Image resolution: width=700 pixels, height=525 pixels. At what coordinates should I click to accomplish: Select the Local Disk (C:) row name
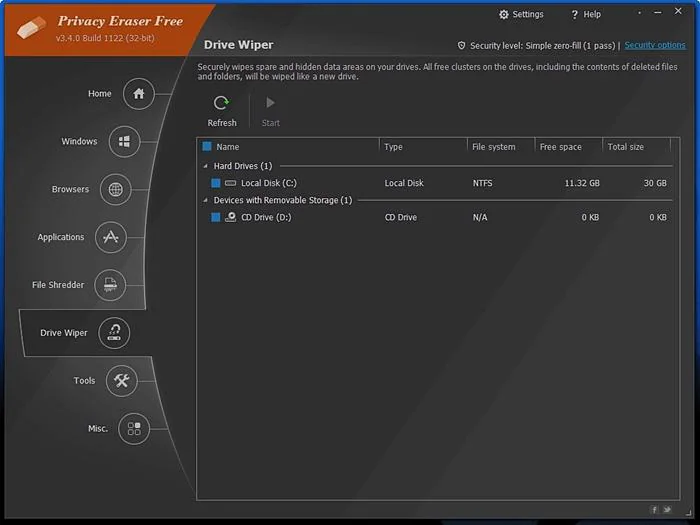[269, 183]
